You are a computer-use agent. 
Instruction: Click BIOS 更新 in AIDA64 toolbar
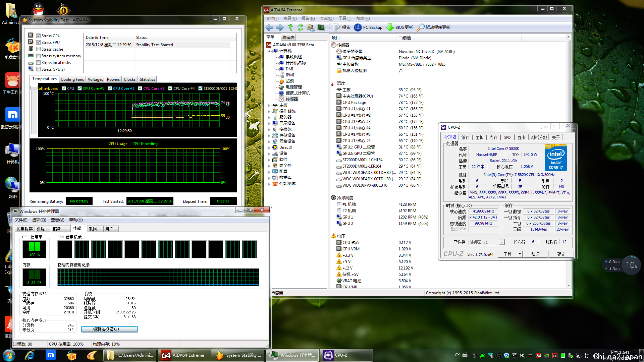point(399,27)
